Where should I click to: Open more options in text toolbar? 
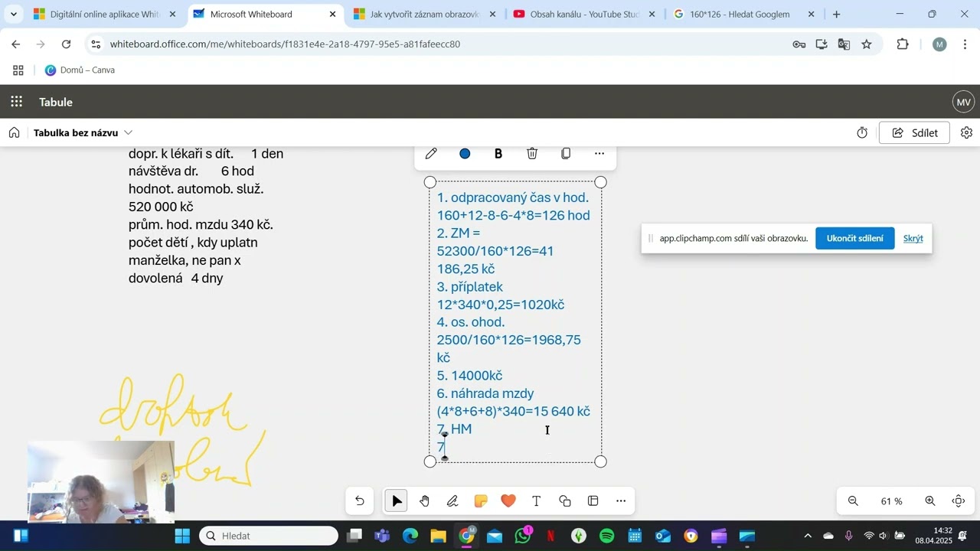599,154
